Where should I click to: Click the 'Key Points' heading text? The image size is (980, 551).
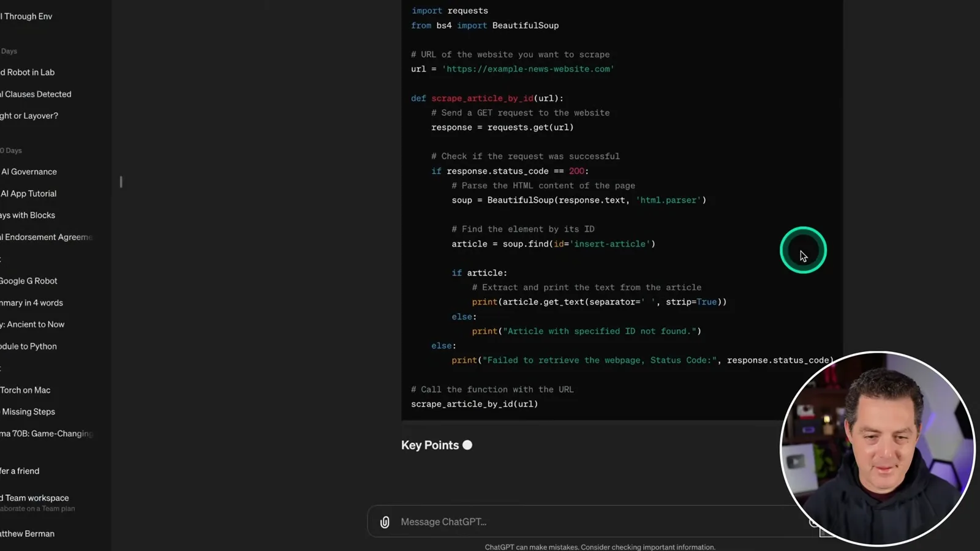[x=430, y=445]
